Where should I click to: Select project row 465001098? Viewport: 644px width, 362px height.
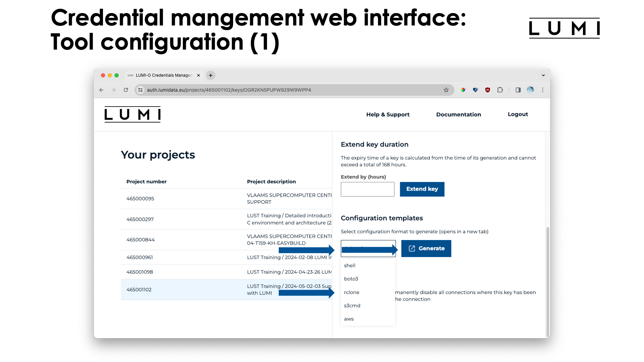click(x=226, y=272)
